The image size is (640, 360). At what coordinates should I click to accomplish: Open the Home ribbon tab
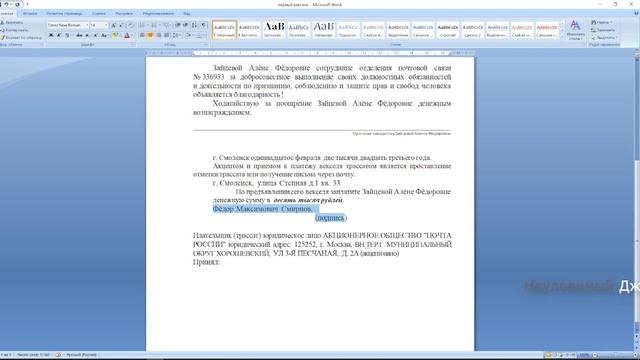[7, 13]
